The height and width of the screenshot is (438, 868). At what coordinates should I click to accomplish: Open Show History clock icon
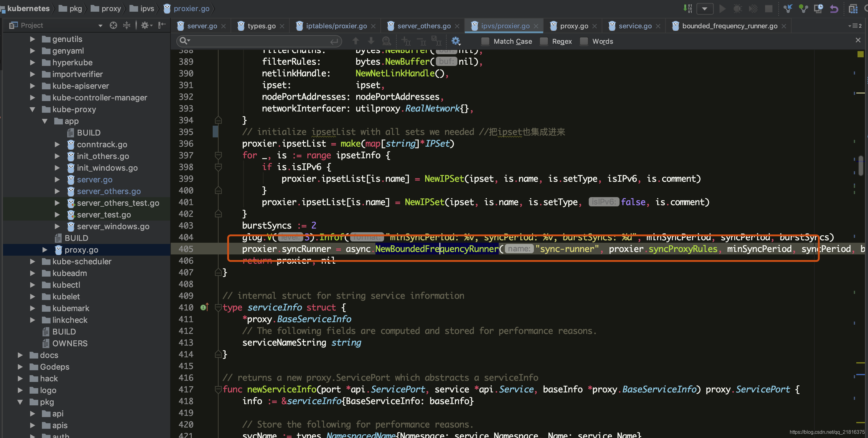coord(818,8)
